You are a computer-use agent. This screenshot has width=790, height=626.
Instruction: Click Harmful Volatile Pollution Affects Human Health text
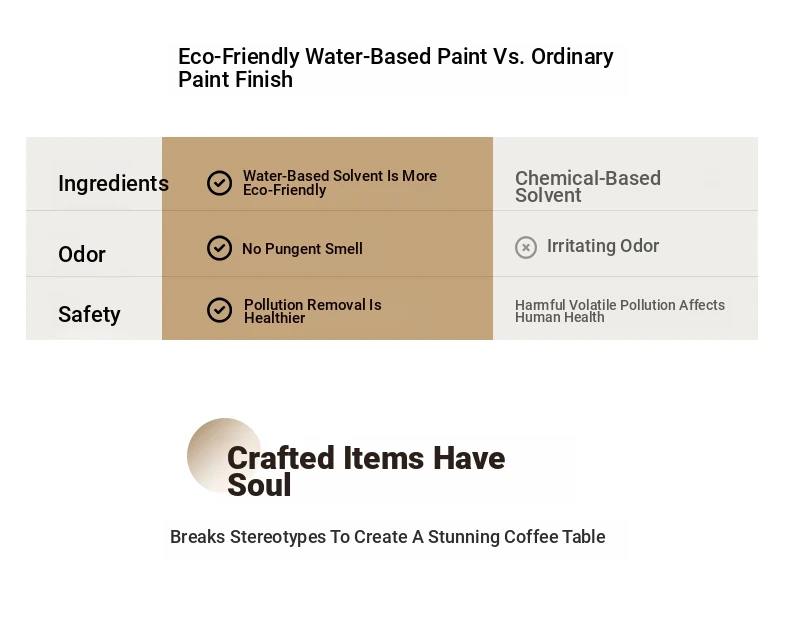620,311
